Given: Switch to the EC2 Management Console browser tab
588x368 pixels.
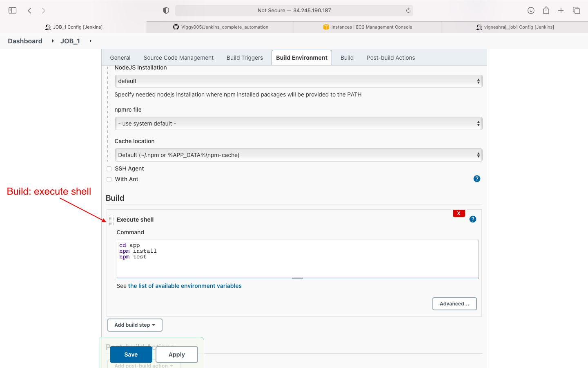Looking at the screenshot, I should tap(367, 27).
